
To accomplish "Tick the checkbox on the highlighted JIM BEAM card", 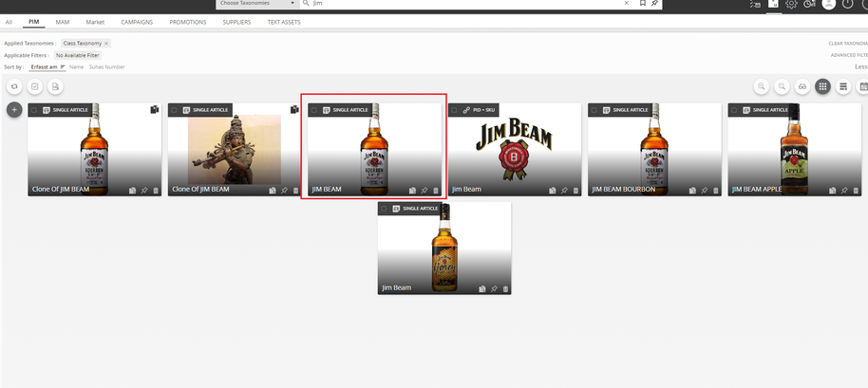I will coord(314,110).
